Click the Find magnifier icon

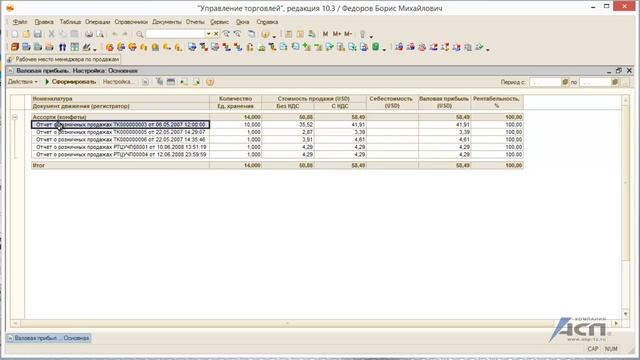(x=140, y=34)
